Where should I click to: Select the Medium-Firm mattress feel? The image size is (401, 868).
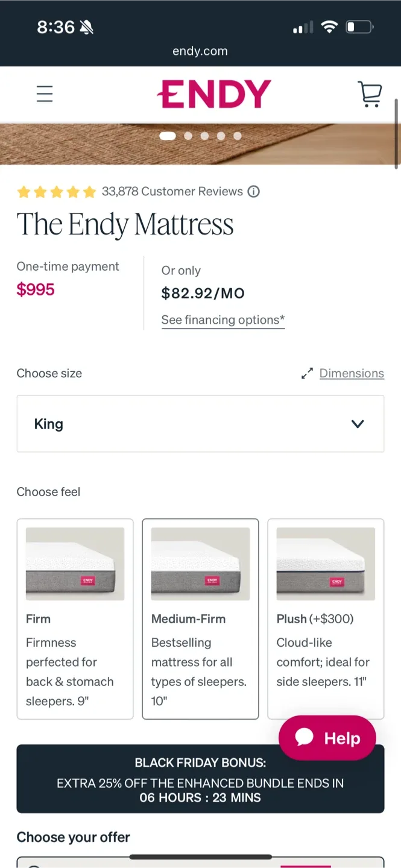[x=200, y=619]
